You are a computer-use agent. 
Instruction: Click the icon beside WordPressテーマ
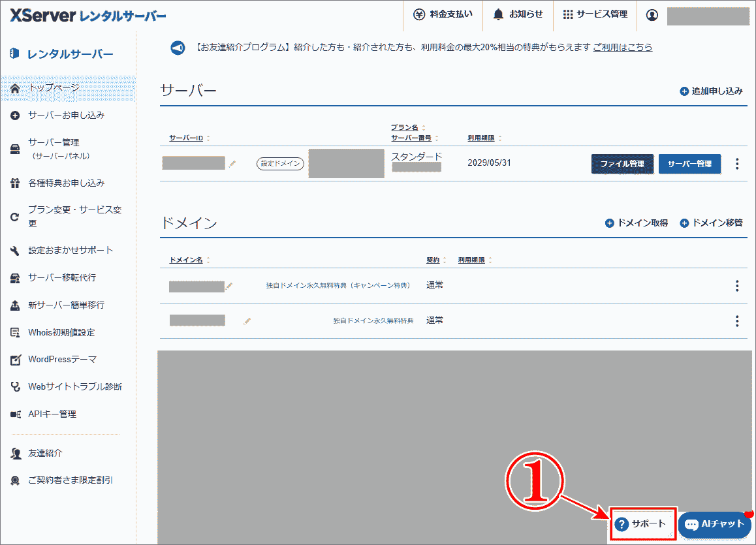coord(16,360)
